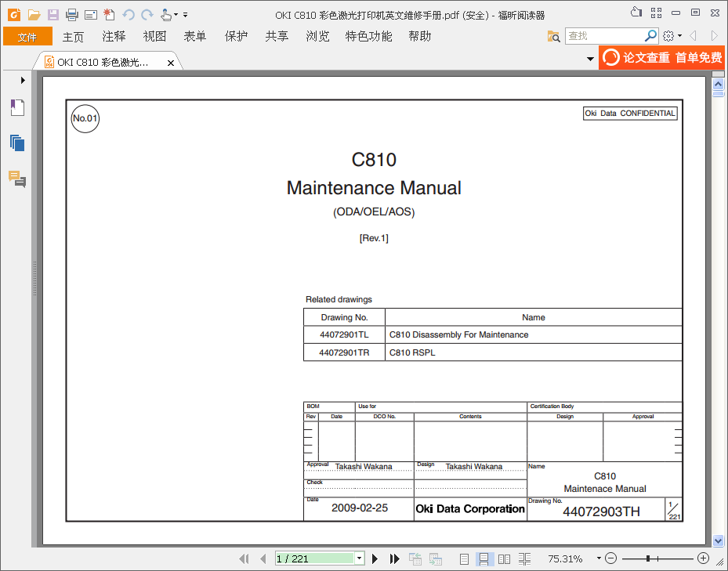This screenshot has width=728, height=571.
Task: Open the quick access toolbar customize arrow
Action: 185,15
